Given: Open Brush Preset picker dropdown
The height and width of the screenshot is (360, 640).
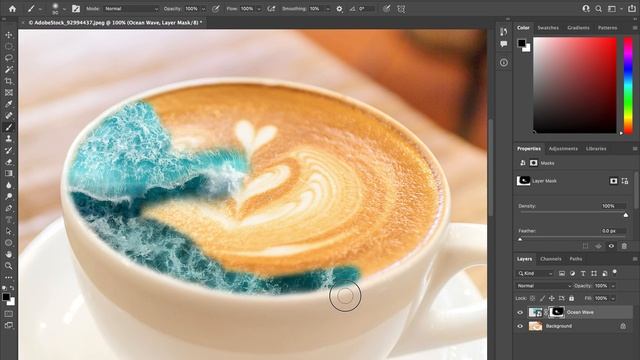Looking at the screenshot, I should pyautogui.click(x=64, y=9).
